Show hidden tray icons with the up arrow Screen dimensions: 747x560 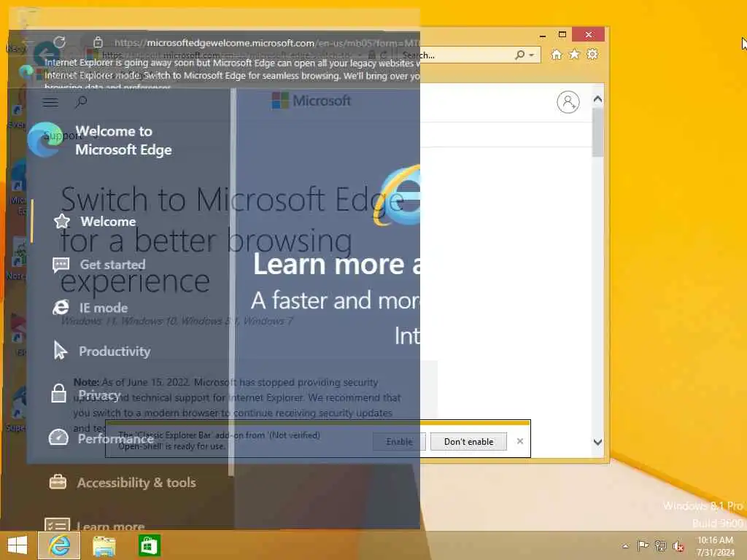(x=625, y=545)
